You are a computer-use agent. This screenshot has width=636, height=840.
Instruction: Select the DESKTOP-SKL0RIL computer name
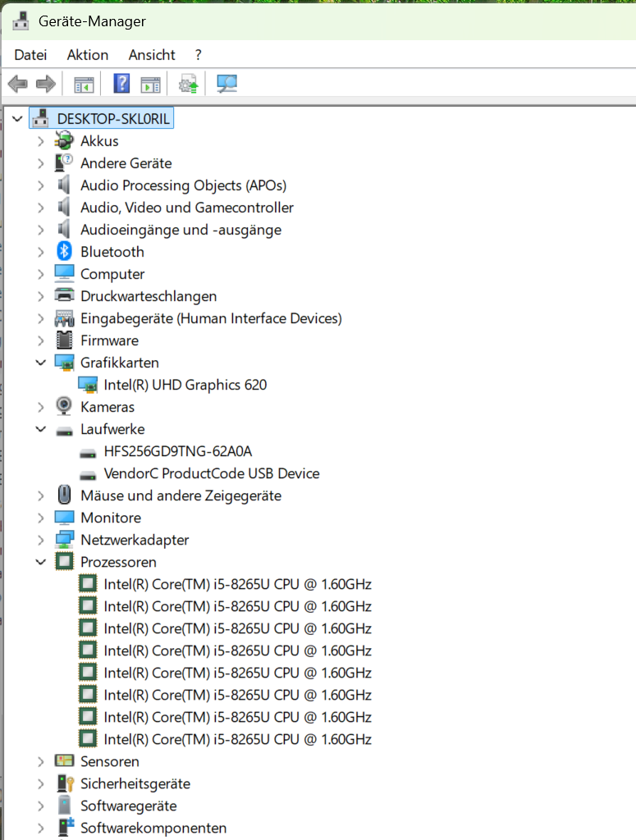point(113,118)
